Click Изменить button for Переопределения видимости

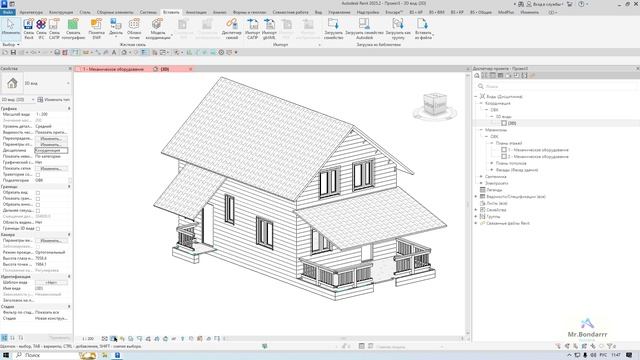click(51, 139)
